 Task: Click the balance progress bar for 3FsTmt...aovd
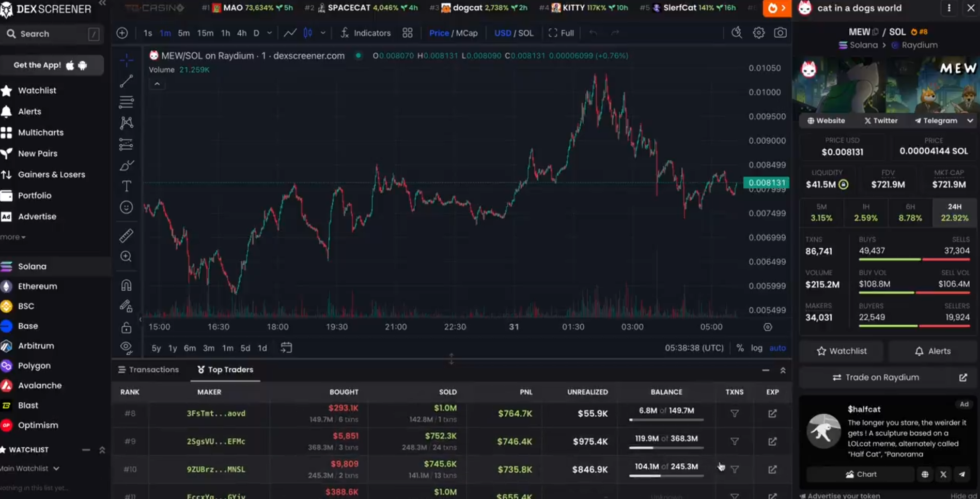[x=666, y=419]
